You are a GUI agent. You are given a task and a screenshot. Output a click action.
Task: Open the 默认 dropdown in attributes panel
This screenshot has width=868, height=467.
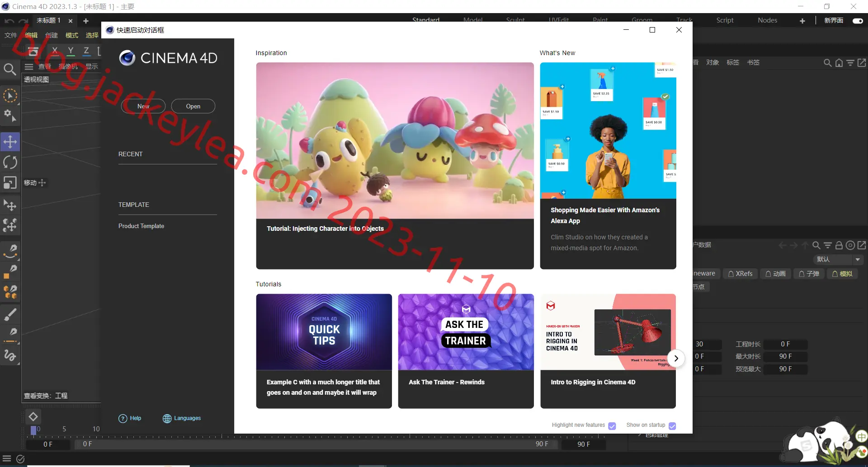tap(839, 259)
